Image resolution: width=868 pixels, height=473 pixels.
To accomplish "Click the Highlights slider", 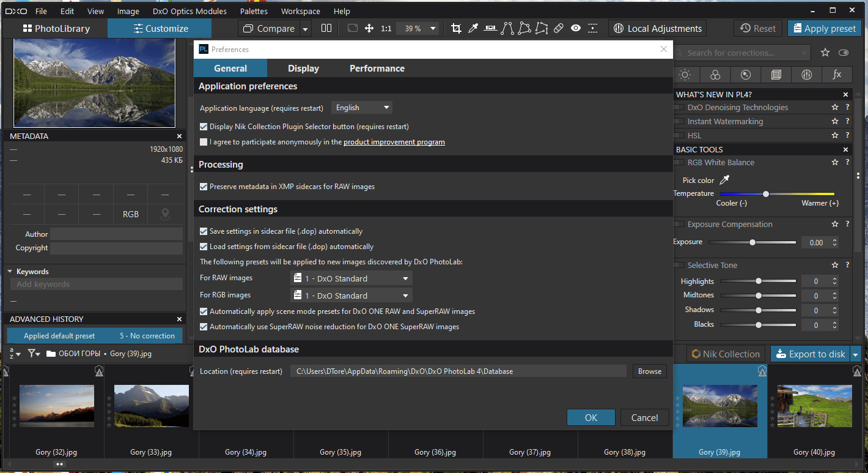I will tap(758, 281).
